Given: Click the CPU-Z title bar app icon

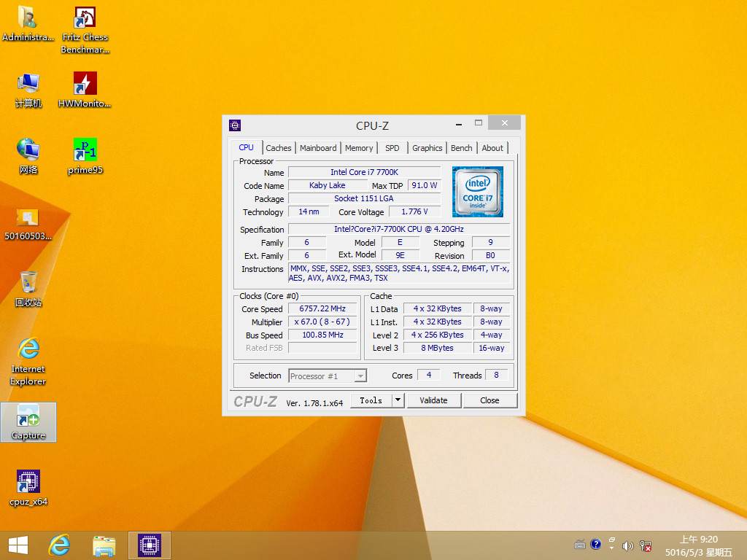Looking at the screenshot, I should tap(235, 125).
